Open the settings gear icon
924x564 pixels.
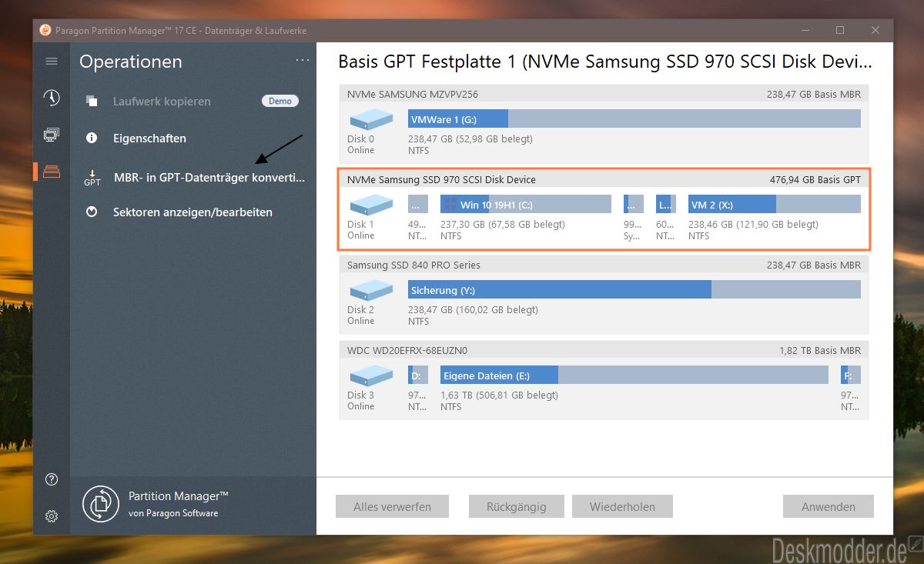[x=52, y=516]
